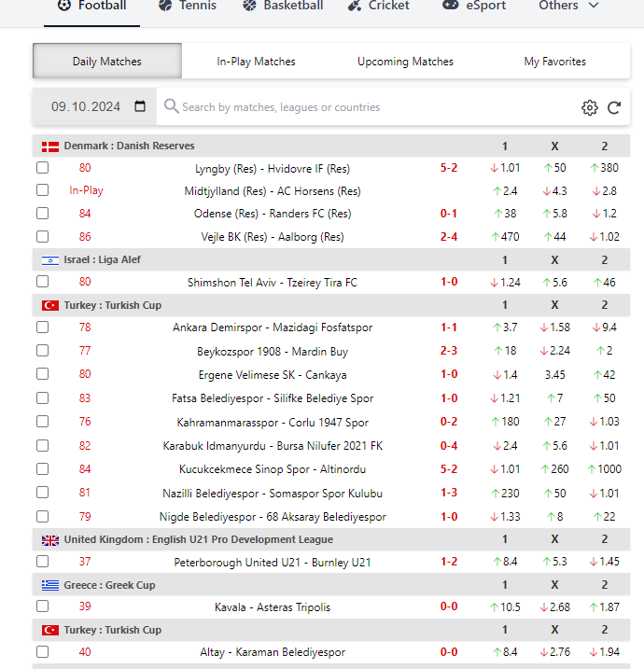Tick the Peterborough United U21 checkbox
644x669 pixels.
click(x=43, y=562)
